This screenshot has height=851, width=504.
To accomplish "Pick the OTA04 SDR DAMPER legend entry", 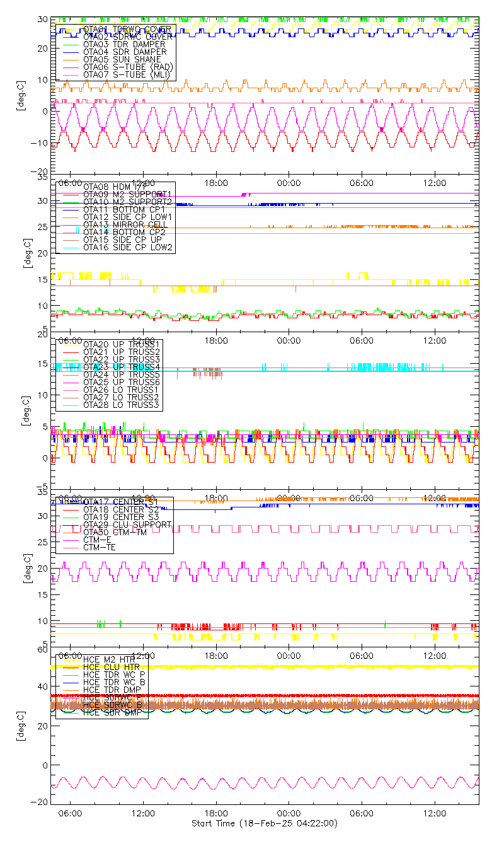I will (x=125, y=52).
